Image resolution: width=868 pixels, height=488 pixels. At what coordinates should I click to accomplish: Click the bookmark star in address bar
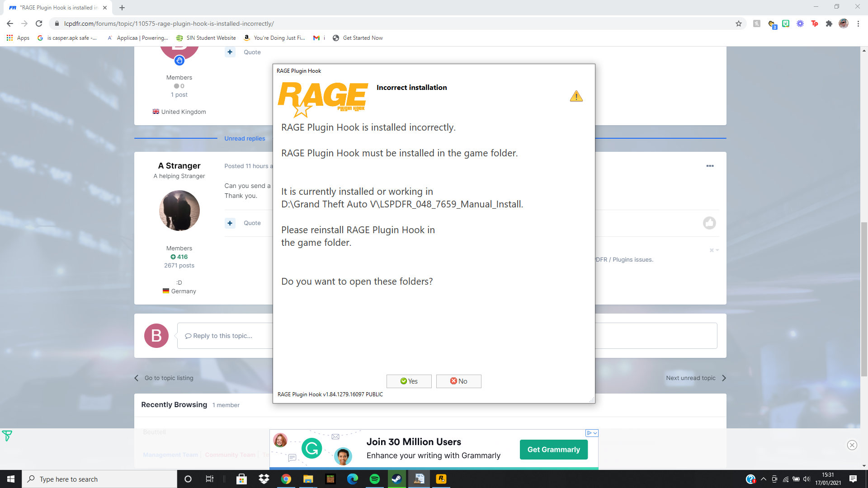739,23
